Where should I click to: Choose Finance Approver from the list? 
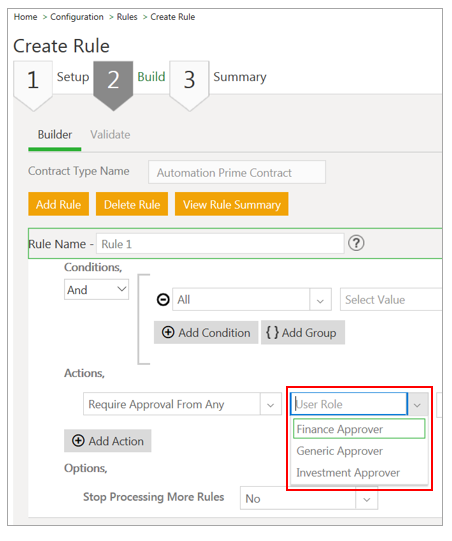(359, 429)
